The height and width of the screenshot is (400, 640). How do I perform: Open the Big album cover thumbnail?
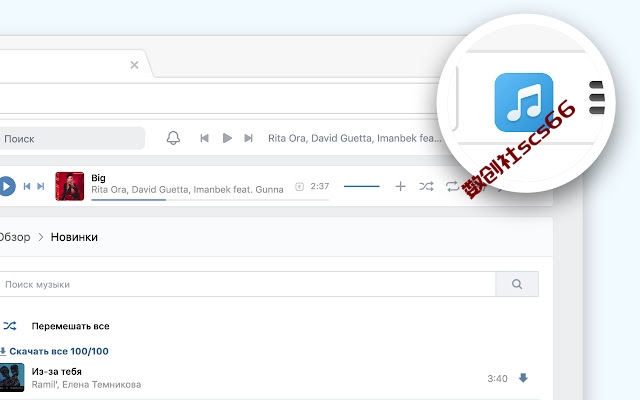(70, 186)
